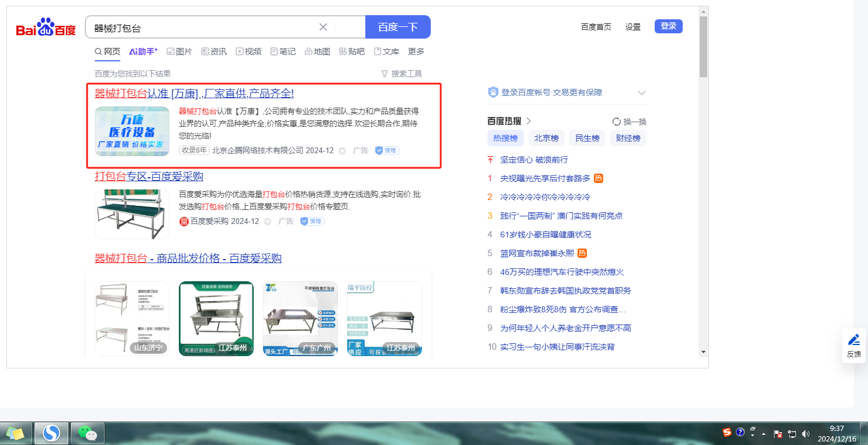Select the 北京榜 tab
This screenshot has width=868, height=445.
547,138
